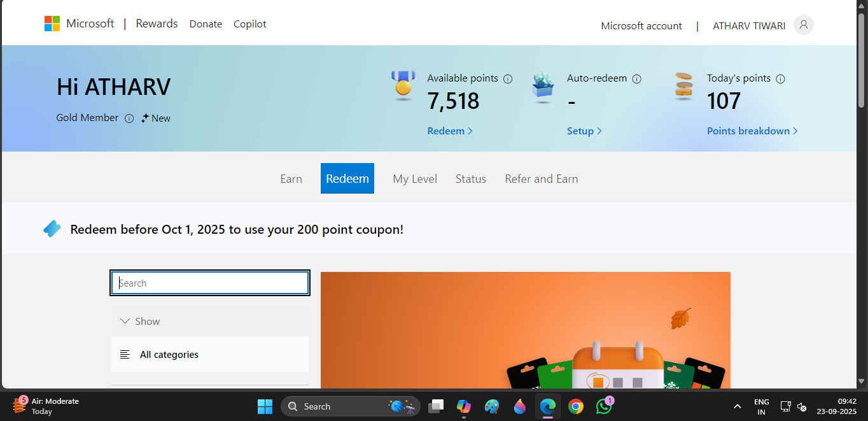The image size is (868, 421).
Task: Open the Paint app on the taskbar
Action: coord(492,406)
